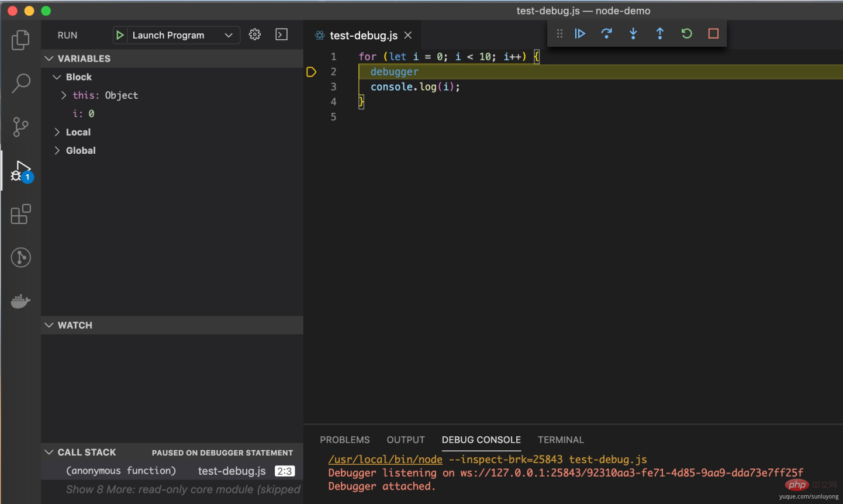Click the Step Over debug button
Viewport: 843px width, 504px height.
(606, 34)
